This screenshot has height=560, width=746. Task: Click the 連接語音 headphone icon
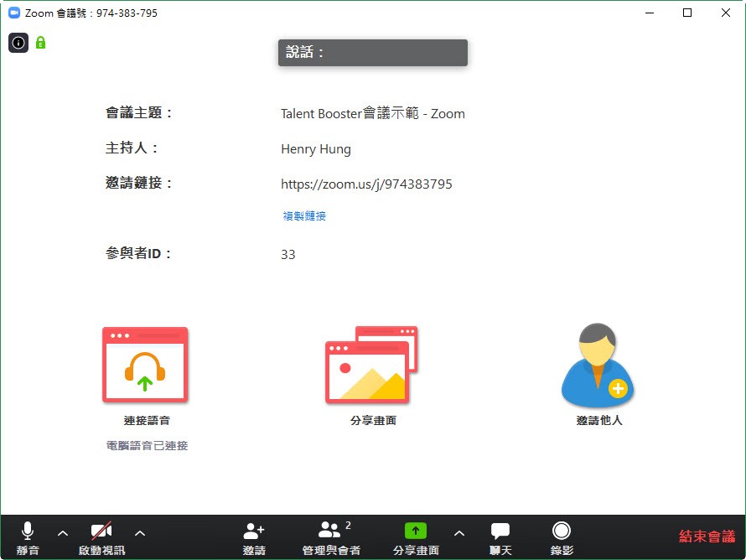[x=145, y=365]
